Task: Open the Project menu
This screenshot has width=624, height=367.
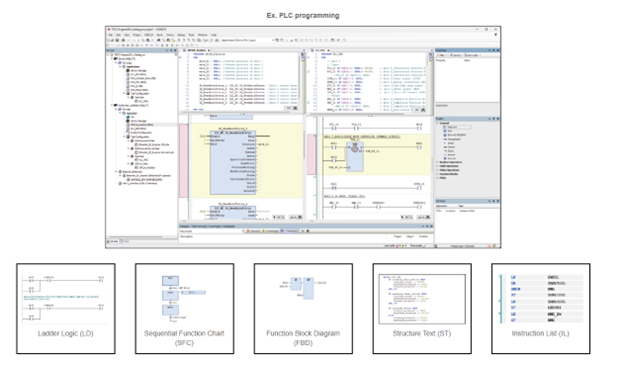Action: click(137, 35)
